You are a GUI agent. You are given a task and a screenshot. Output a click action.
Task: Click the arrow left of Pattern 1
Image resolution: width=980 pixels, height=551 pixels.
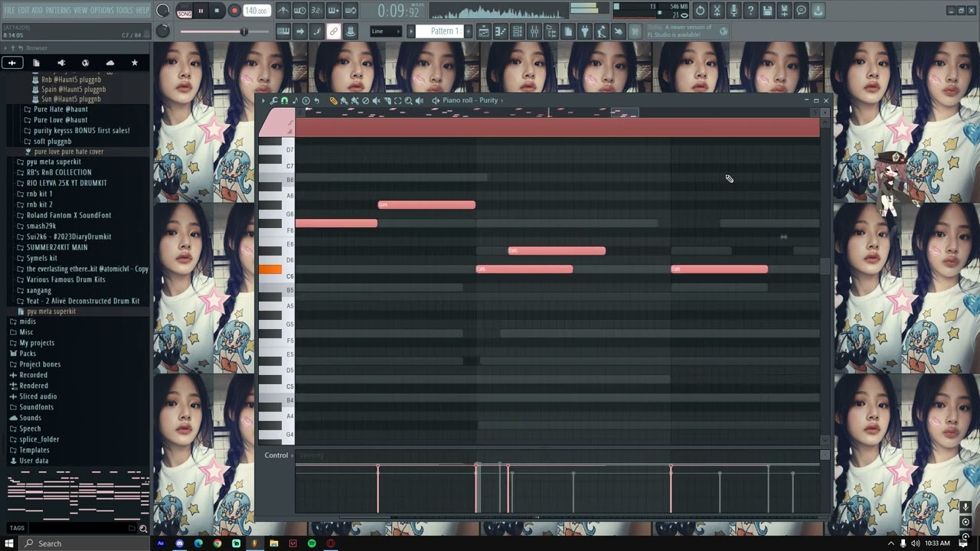pyautogui.click(x=410, y=31)
